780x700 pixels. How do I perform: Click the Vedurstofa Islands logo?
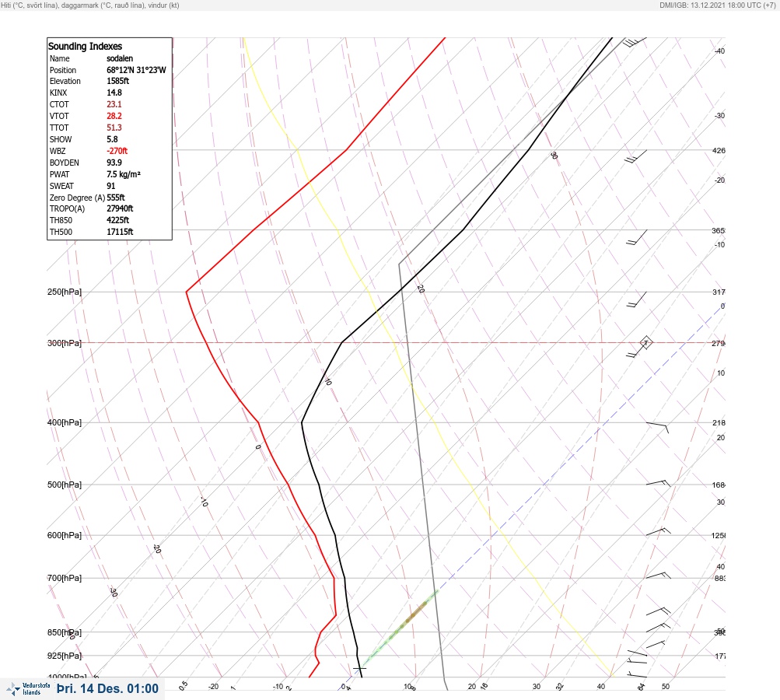tap(28, 688)
